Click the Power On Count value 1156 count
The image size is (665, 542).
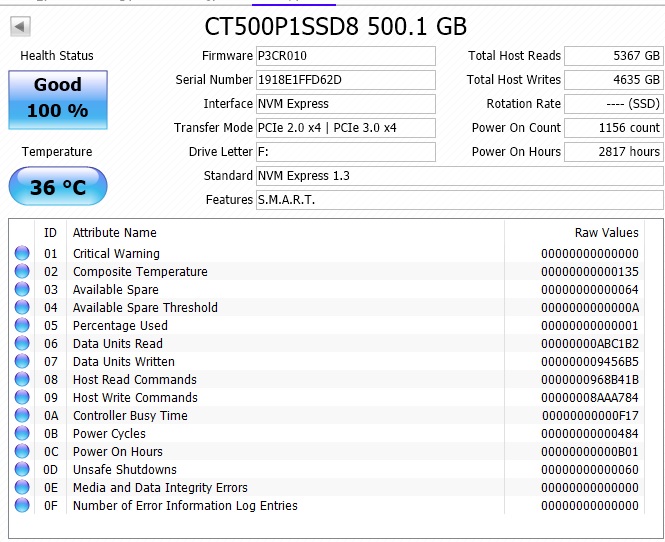click(613, 128)
